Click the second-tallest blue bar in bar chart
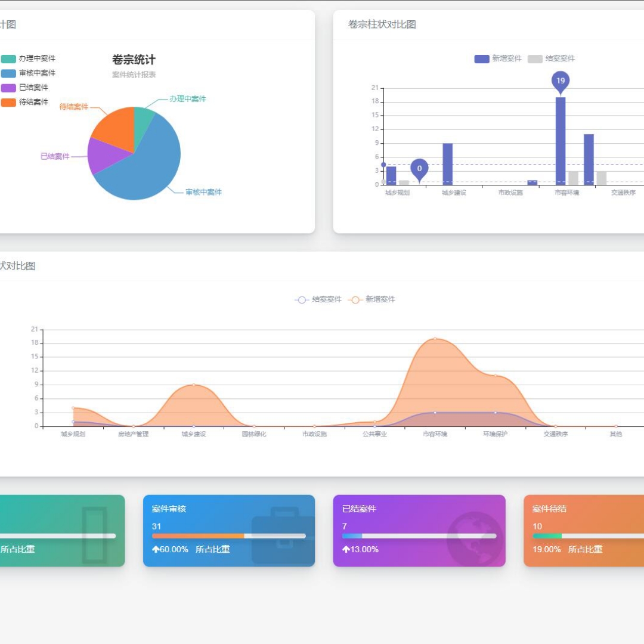 pyautogui.click(x=589, y=159)
